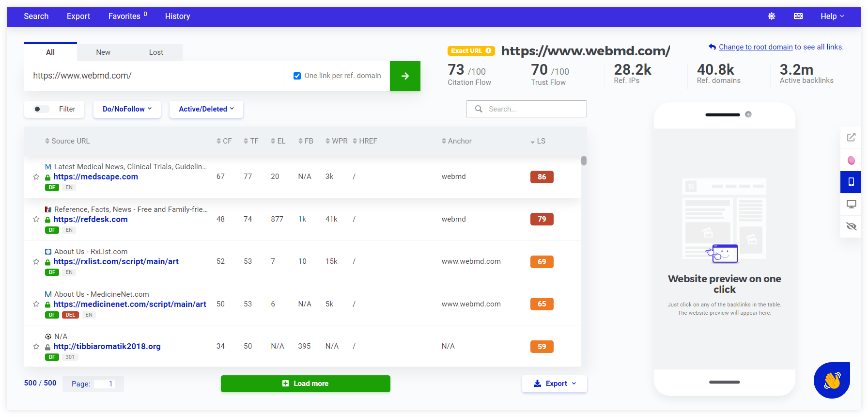Click the waving hand chat widget
This screenshot has height=417, width=868.
pos(832,380)
